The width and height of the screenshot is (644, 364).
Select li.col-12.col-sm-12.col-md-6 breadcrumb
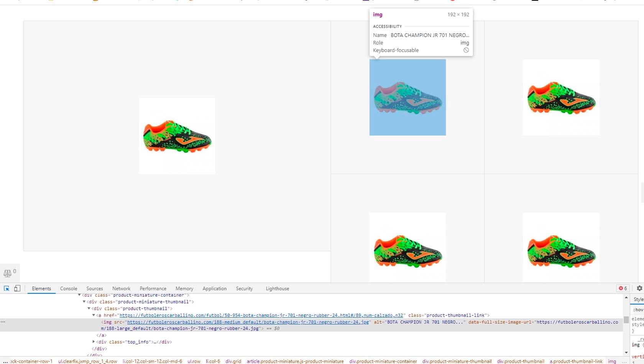153,361
